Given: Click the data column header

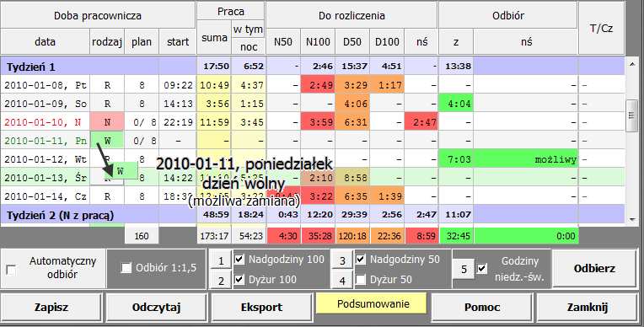Looking at the screenshot, I should pyautogui.click(x=46, y=41).
